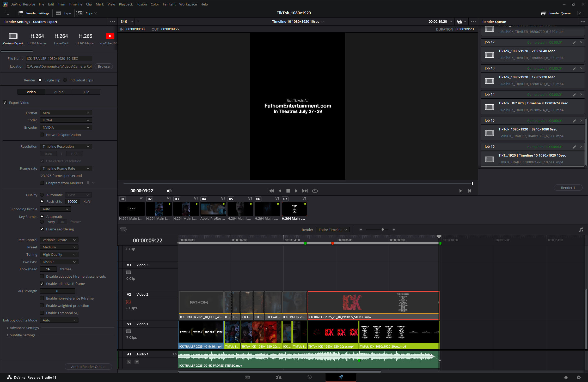Enable the Temporal AQ checkbox

42,313
